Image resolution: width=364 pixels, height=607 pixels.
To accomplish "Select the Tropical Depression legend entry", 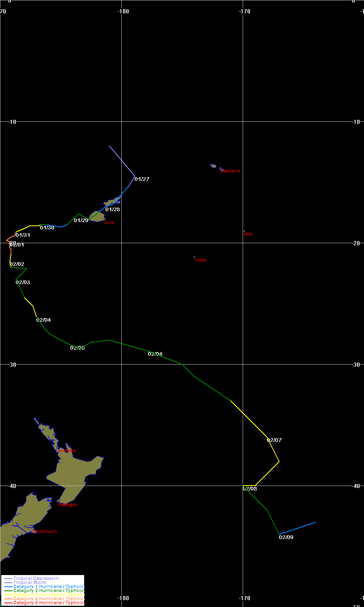I will (x=36, y=579).
